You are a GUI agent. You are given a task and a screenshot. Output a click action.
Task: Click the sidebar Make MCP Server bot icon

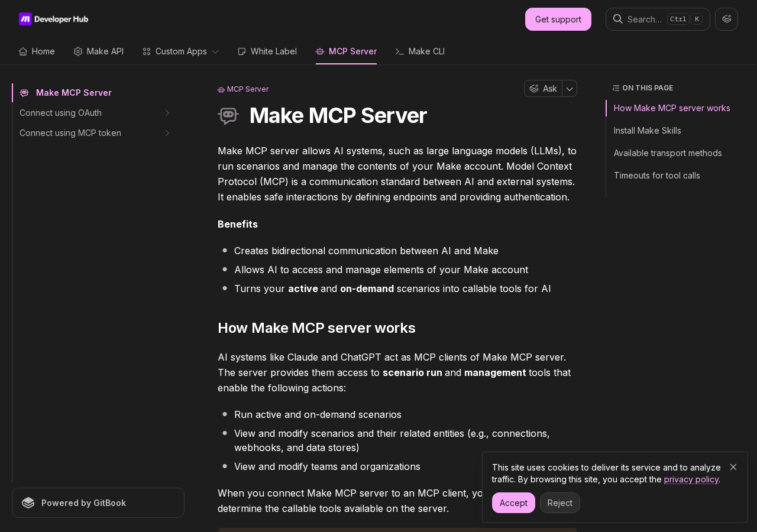[x=24, y=93]
